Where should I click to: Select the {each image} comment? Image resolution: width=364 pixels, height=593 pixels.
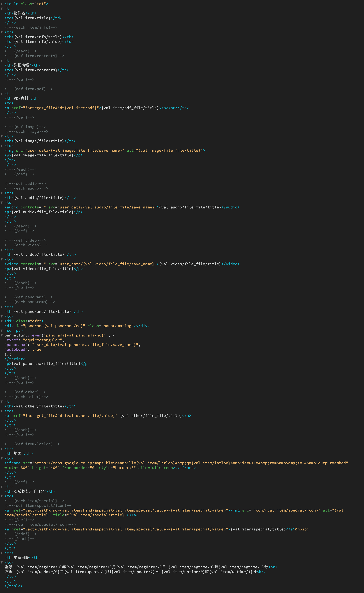point(26,132)
